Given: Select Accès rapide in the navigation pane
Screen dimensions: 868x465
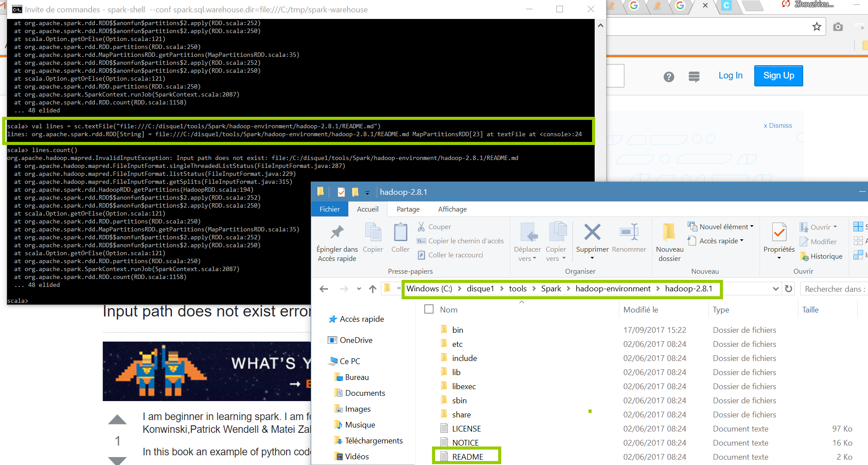Looking at the screenshot, I should coord(356,319).
